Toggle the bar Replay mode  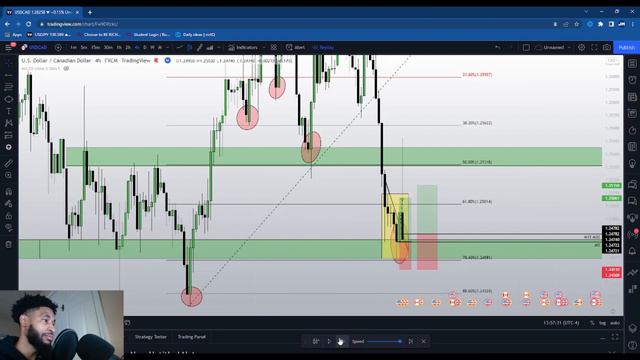pos(322,47)
